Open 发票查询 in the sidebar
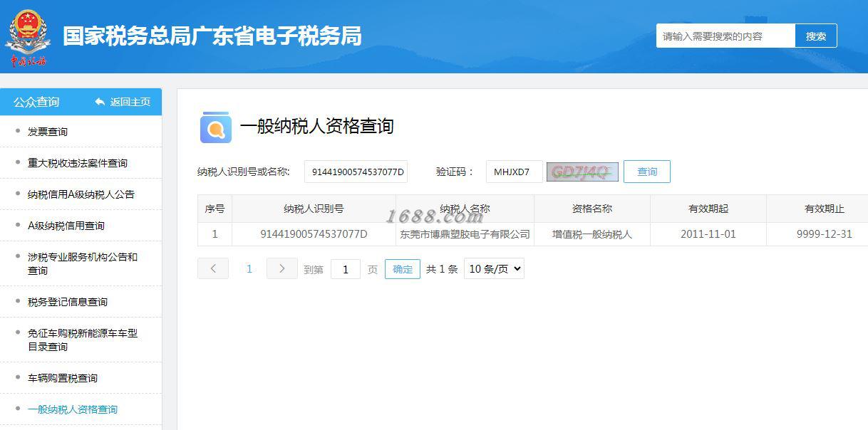This screenshot has height=430, width=868. (48, 132)
